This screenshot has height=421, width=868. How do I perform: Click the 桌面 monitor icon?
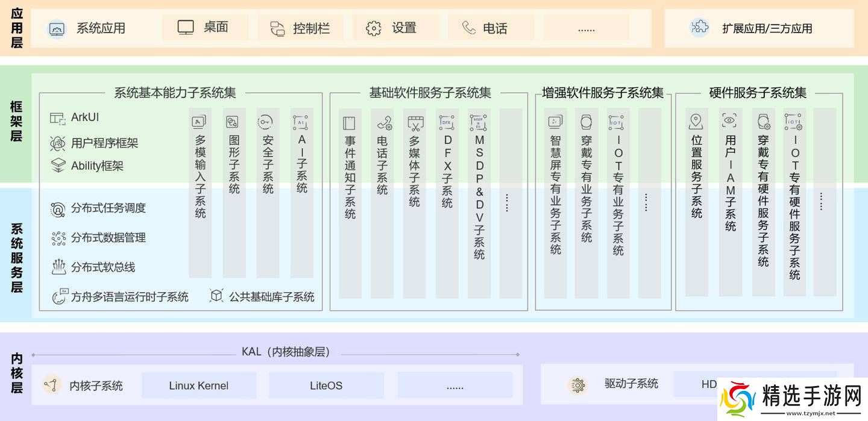pos(186,28)
